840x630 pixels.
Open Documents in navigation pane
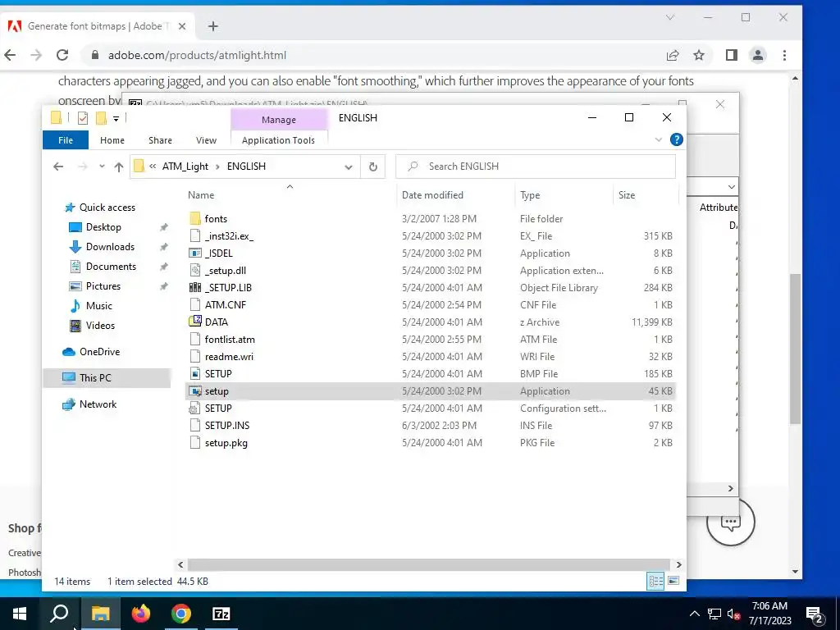tap(111, 267)
